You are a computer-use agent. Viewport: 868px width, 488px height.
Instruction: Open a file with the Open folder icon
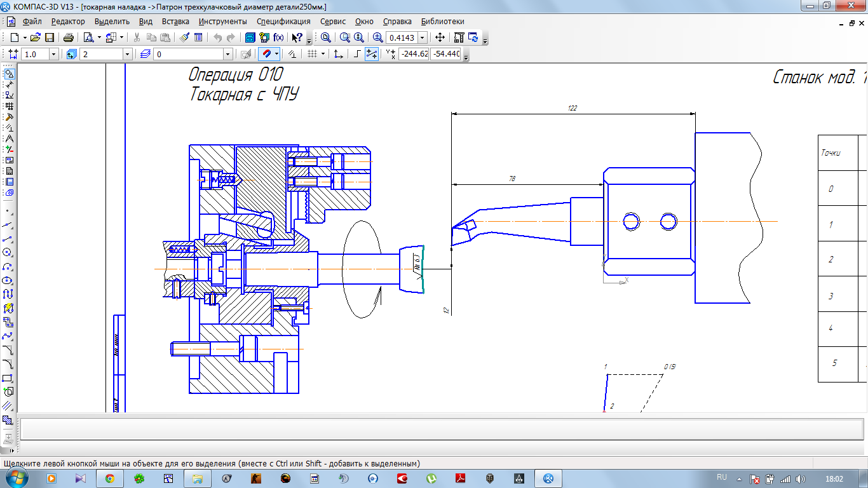[x=36, y=37]
